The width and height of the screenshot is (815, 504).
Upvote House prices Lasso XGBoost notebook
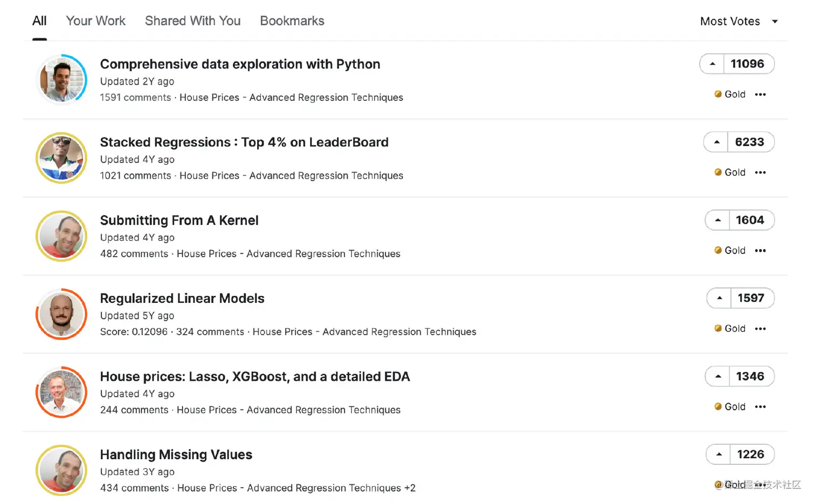718,376
